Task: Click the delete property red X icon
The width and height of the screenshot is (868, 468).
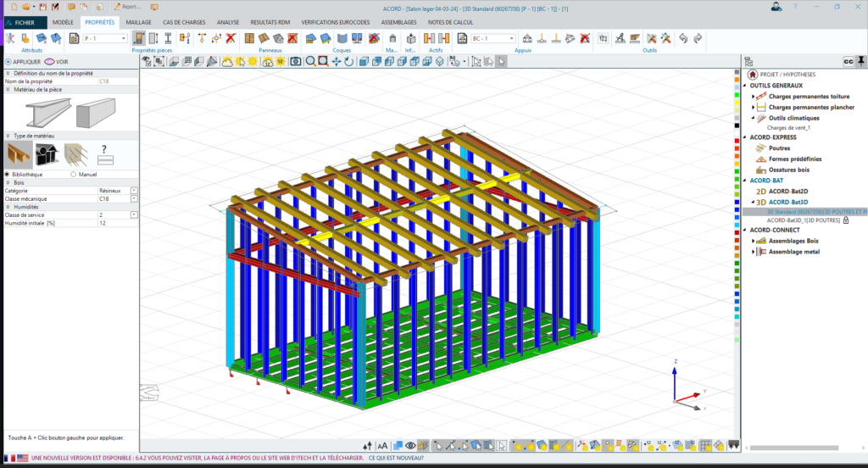Action: 231,38
